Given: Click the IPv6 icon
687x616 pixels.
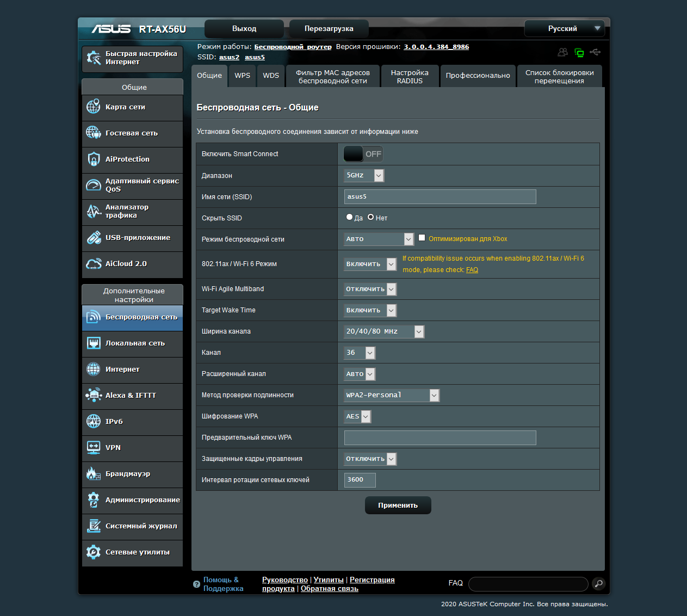Looking at the screenshot, I should (x=94, y=421).
